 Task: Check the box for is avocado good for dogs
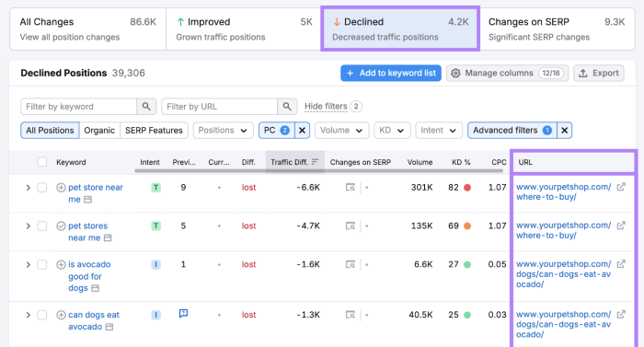click(42, 264)
